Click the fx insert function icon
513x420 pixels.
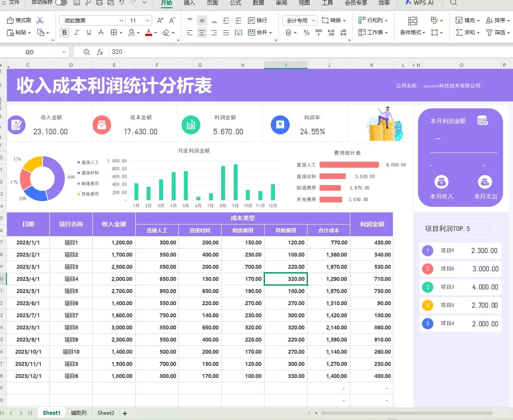100,52
